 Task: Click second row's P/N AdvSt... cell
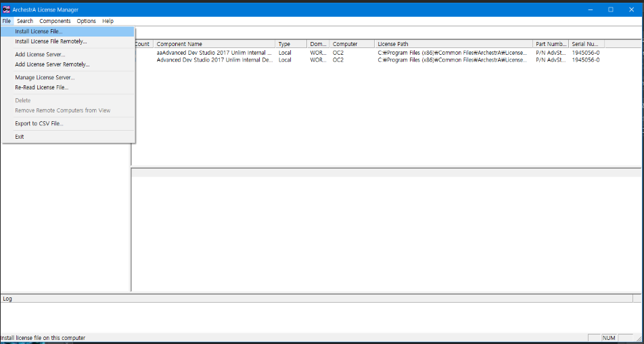551,60
